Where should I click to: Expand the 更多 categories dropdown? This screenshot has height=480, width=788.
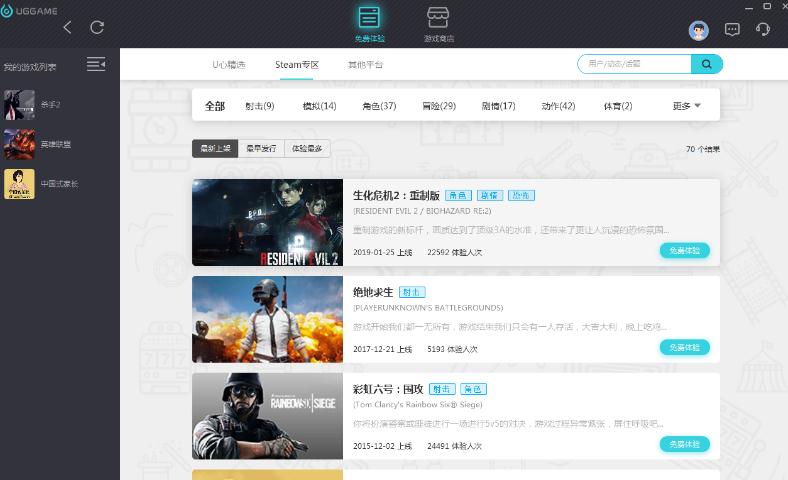click(x=686, y=106)
